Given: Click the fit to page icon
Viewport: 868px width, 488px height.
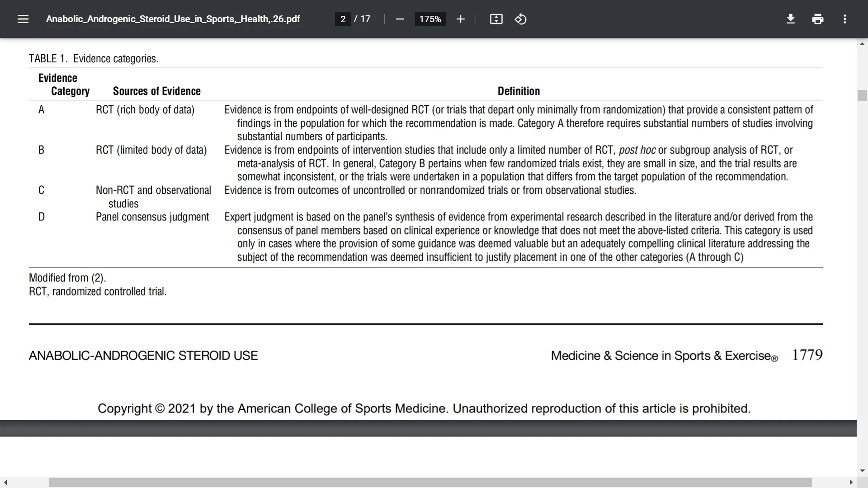Looking at the screenshot, I should [x=496, y=19].
